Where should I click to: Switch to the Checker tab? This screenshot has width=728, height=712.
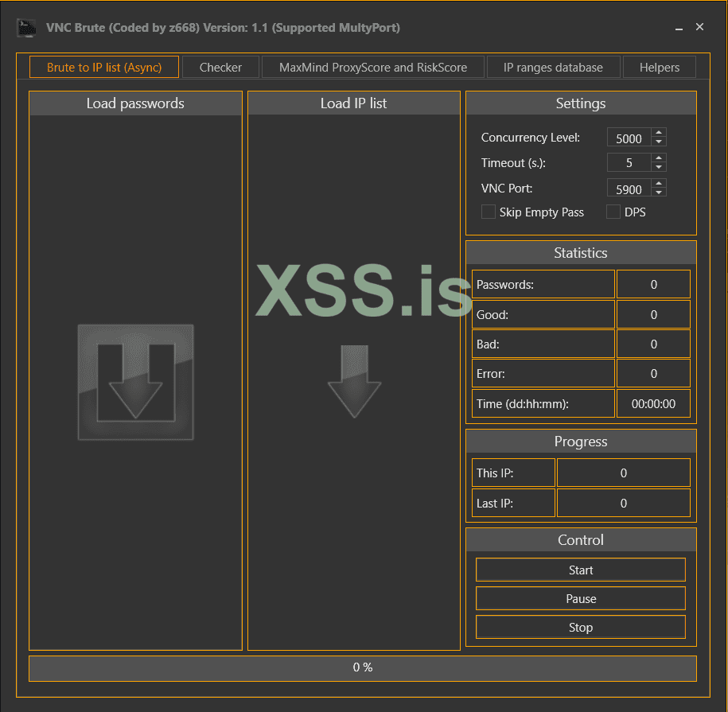tap(220, 68)
